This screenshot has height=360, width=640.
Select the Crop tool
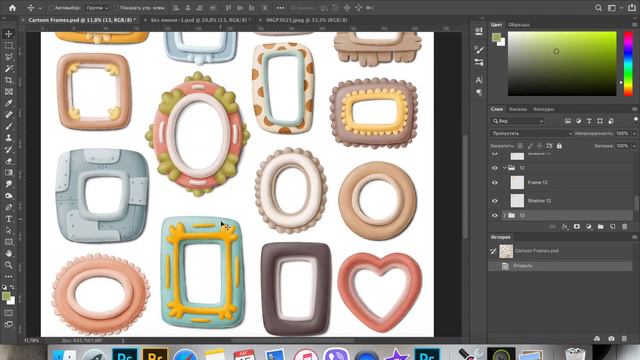pyautogui.click(x=9, y=80)
